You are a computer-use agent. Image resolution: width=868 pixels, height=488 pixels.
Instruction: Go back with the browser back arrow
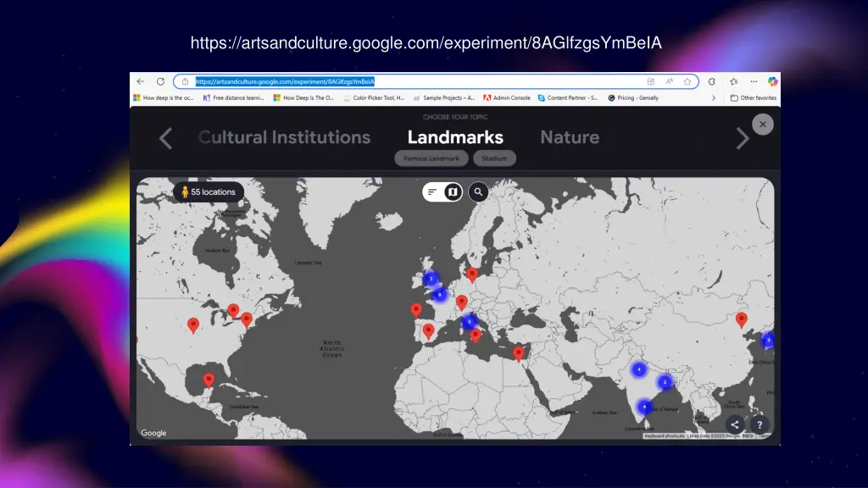(141, 81)
